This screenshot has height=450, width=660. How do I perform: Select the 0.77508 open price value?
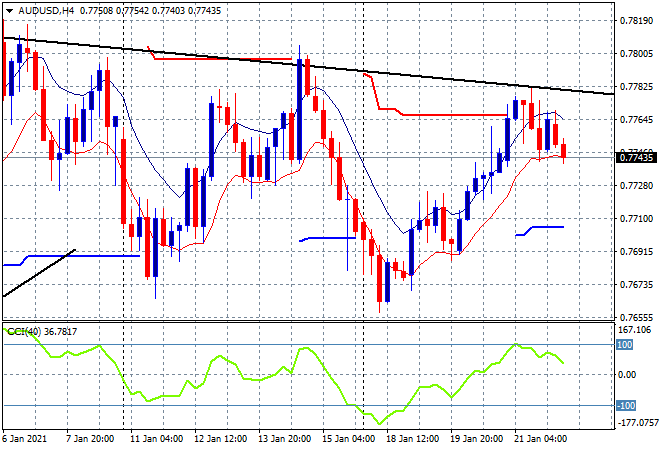click(96, 11)
